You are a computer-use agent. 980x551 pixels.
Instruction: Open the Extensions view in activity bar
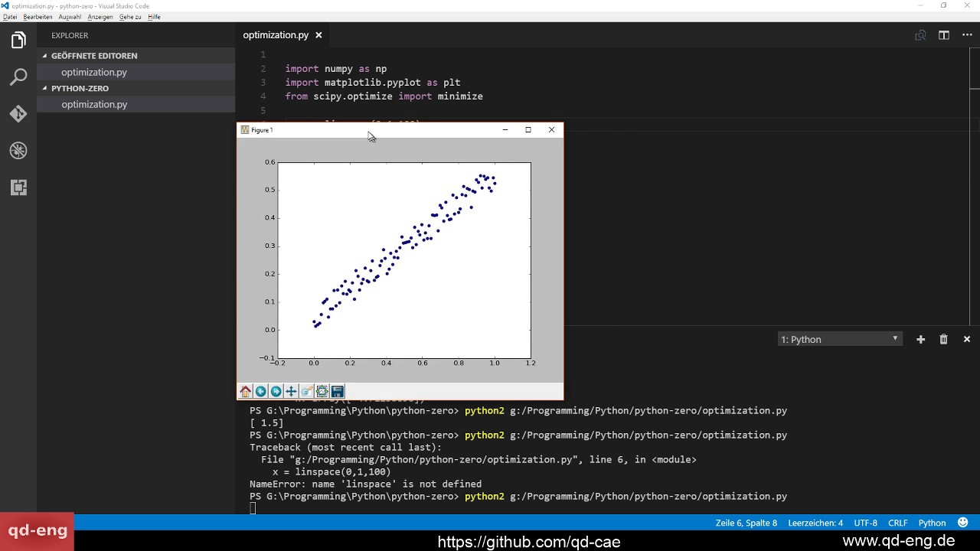pyautogui.click(x=18, y=187)
